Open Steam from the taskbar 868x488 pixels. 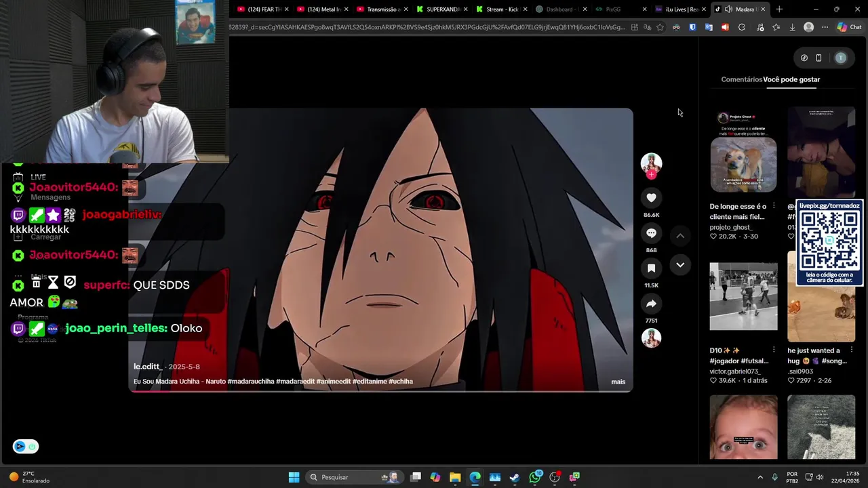click(515, 477)
